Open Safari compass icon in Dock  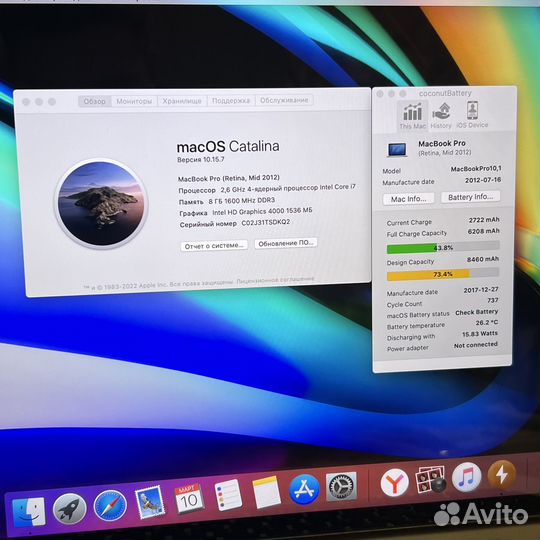coord(110,505)
